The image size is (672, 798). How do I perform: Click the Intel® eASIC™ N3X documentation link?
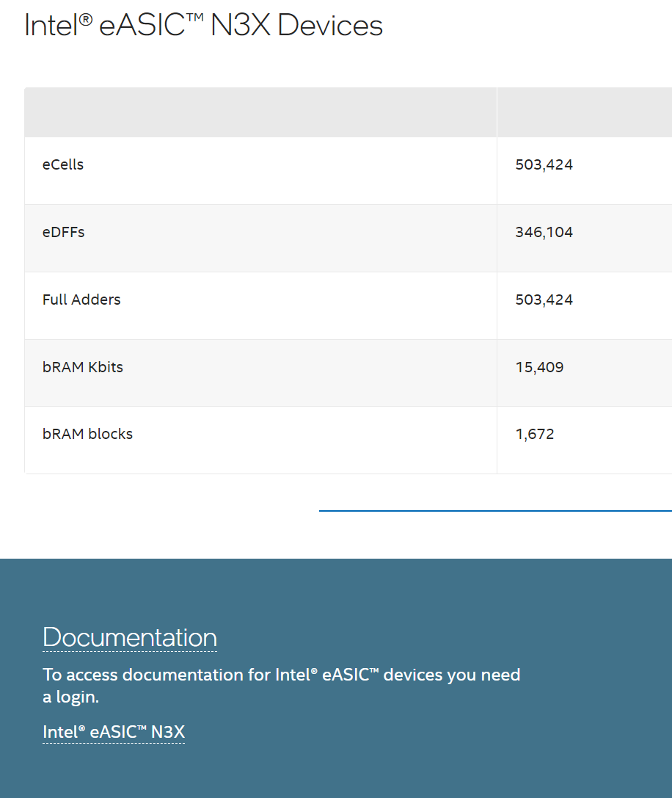(x=113, y=732)
